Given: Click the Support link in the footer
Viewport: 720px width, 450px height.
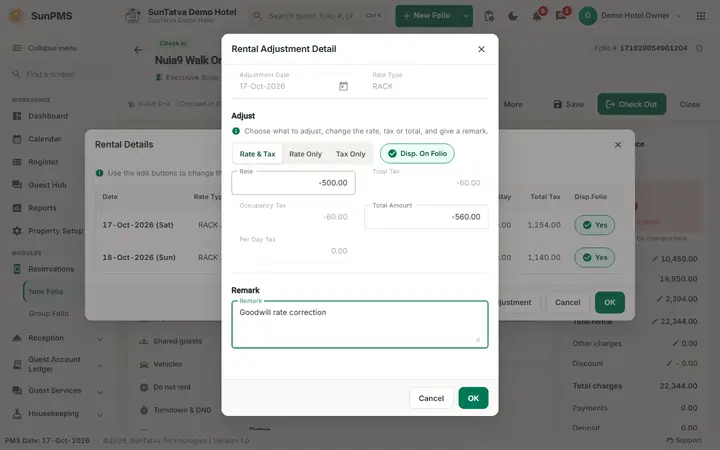Looking at the screenshot, I should (684, 440).
